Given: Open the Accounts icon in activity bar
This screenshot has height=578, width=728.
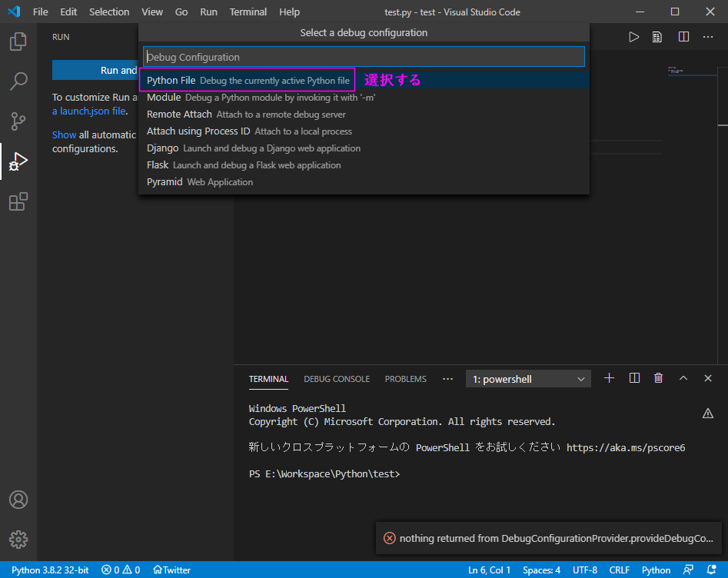Looking at the screenshot, I should pyautogui.click(x=18, y=500).
